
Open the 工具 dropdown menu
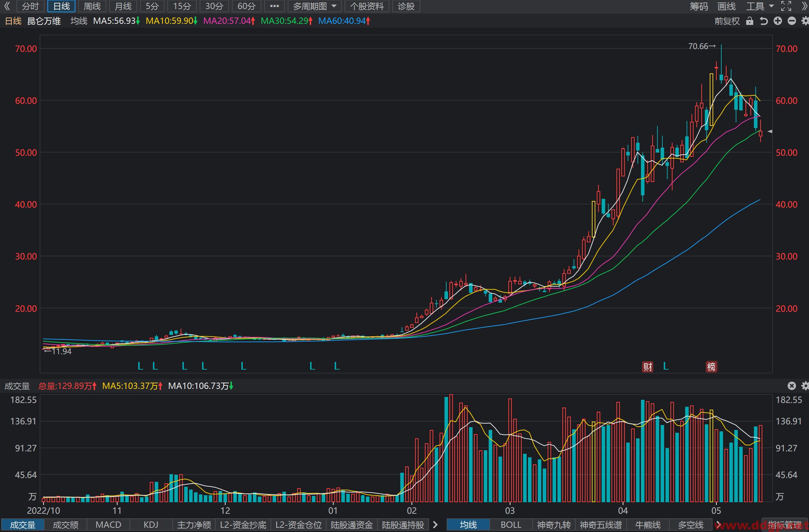[x=760, y=6]
